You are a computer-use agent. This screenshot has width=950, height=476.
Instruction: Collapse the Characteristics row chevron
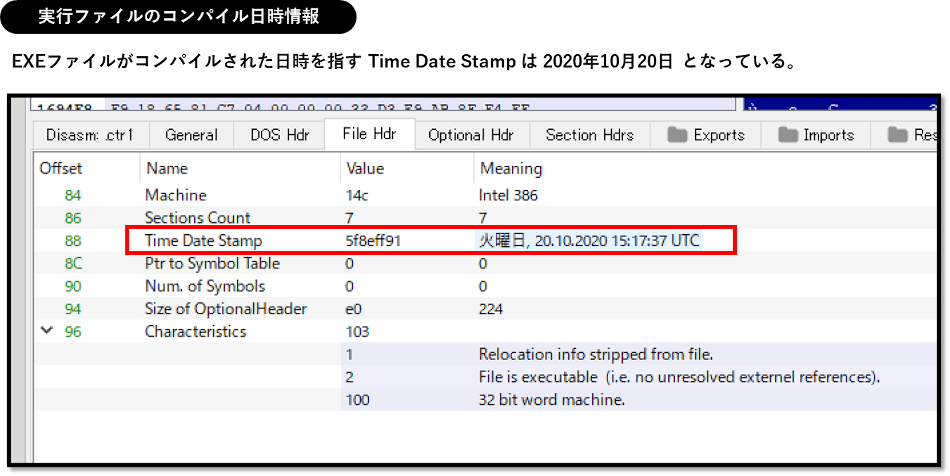[x=46, y=331]
